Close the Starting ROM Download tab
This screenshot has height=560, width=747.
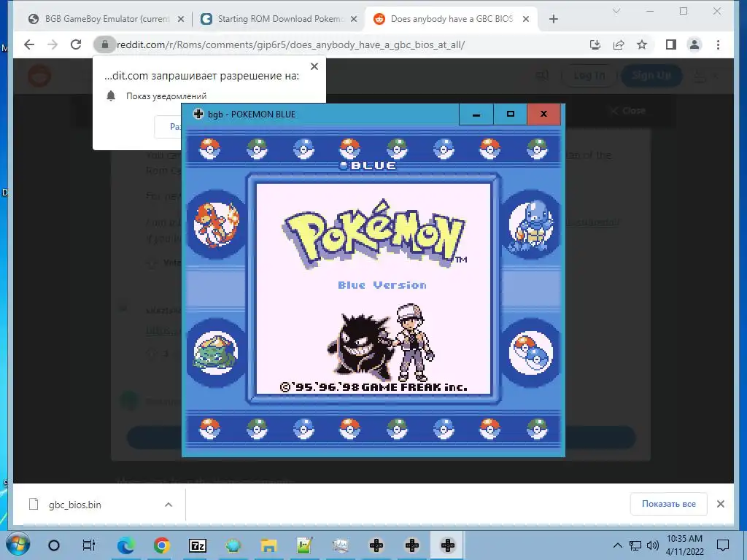[x=354, y=19]
